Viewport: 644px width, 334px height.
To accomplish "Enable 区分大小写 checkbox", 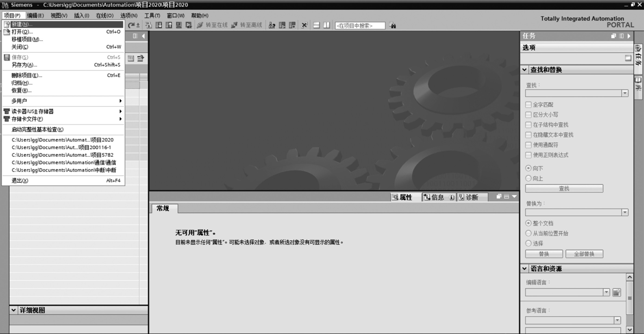I will point(528,115).
